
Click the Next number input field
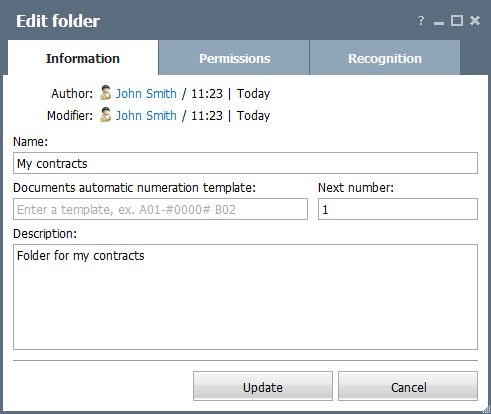coord(398,209)
